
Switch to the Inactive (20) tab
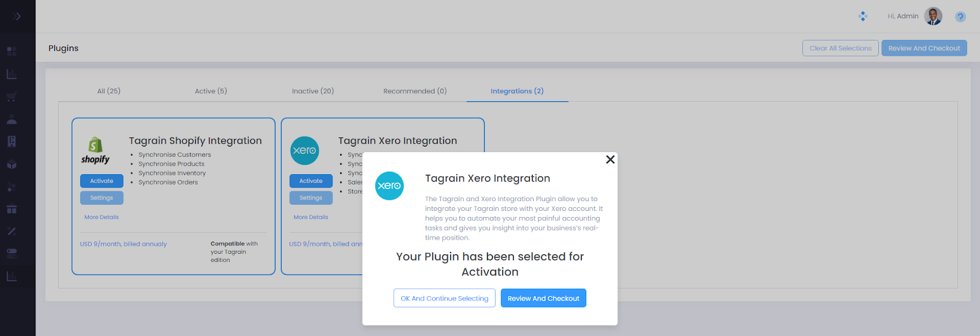click(x=313, y=91)
